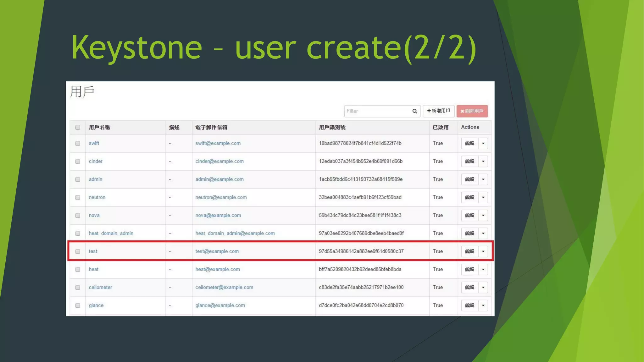Click the red 刪除用戶 (delete user) button
This screenshot has height=362, width=644.
(472, 111)
